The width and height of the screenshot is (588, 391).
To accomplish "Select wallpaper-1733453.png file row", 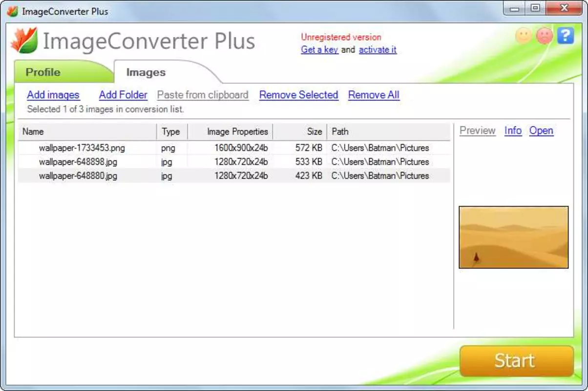I will (234, 148).
